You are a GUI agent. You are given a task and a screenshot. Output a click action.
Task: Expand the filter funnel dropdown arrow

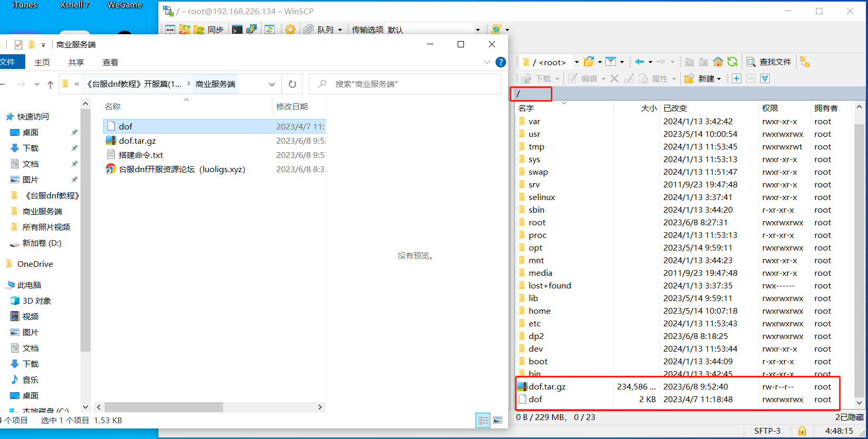point(622,62)
